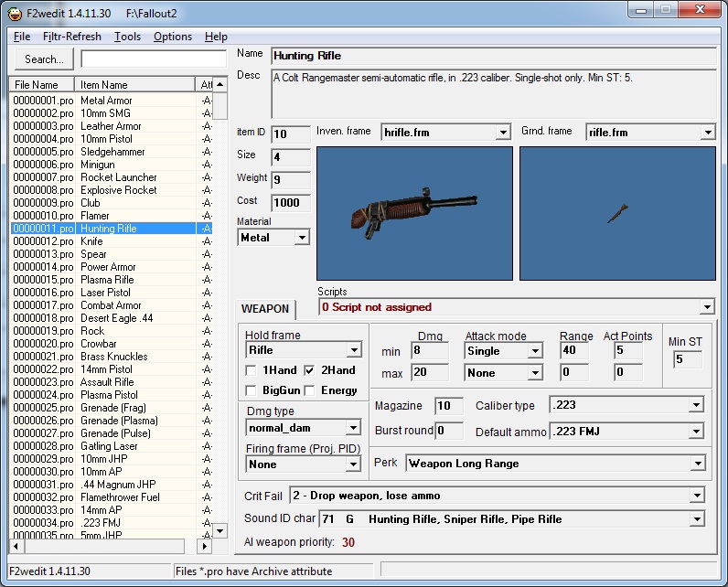Open the Material Metal dropdown
Screen dimensions: 728x587
(x=302, y=238)
